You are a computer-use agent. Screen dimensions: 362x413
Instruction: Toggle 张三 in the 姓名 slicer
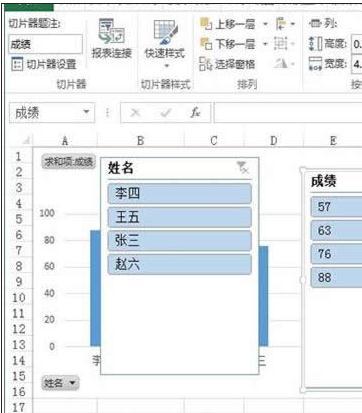pyautogui.click(x=180, y=241)
